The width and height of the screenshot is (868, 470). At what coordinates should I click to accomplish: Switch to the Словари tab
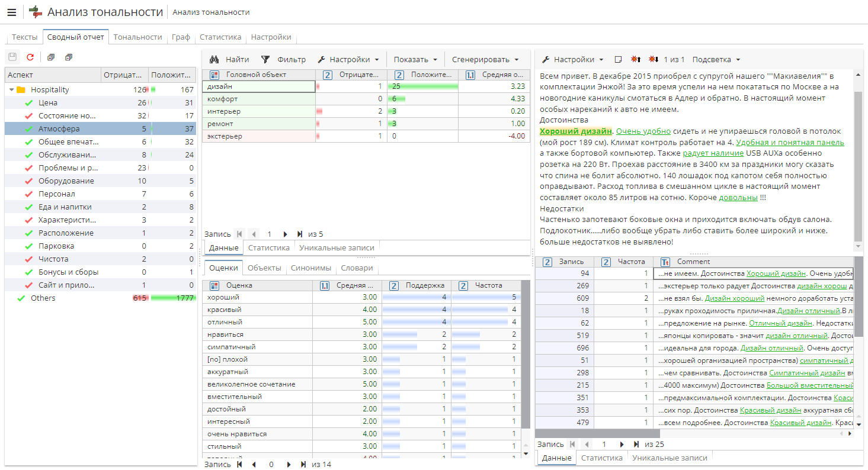pos(357,268)
